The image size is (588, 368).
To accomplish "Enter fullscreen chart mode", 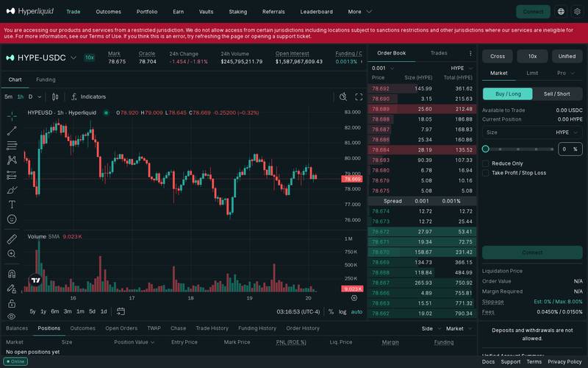I will tap(359, 97).
